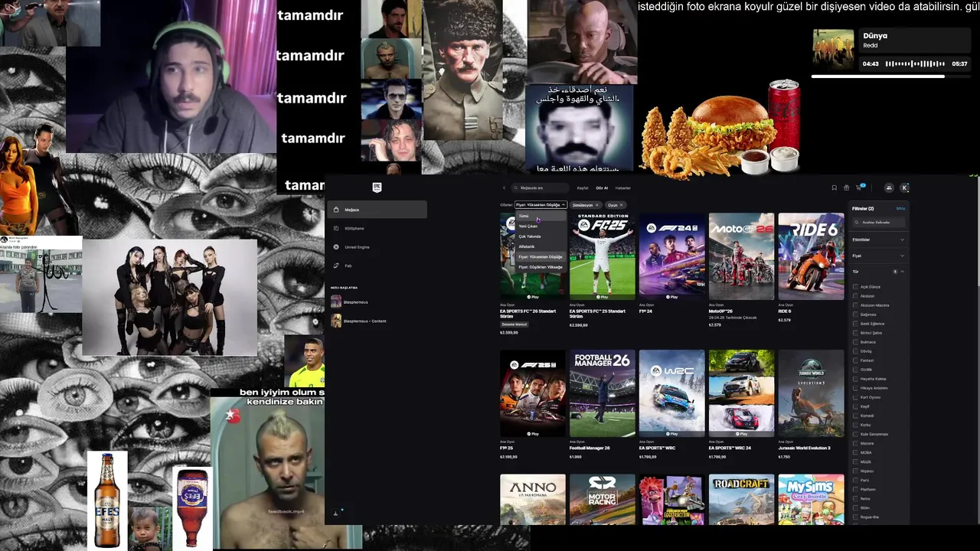Open the EA SPORTS WRC game cover

pos(671,393)
